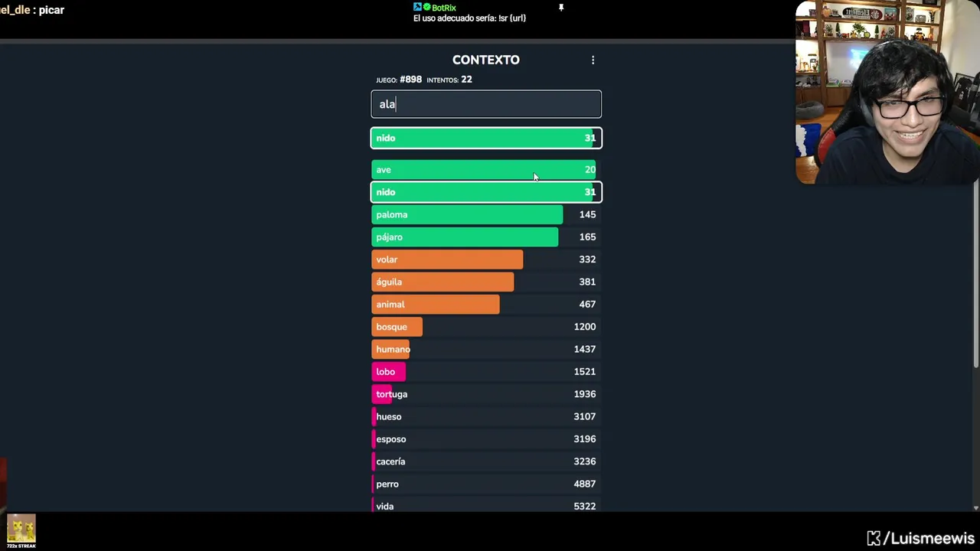Image resolution: width=980 pixels, height=551 pixels.
Task: Click the streak badge in bottom corner
Action: [x=21, y=531]
